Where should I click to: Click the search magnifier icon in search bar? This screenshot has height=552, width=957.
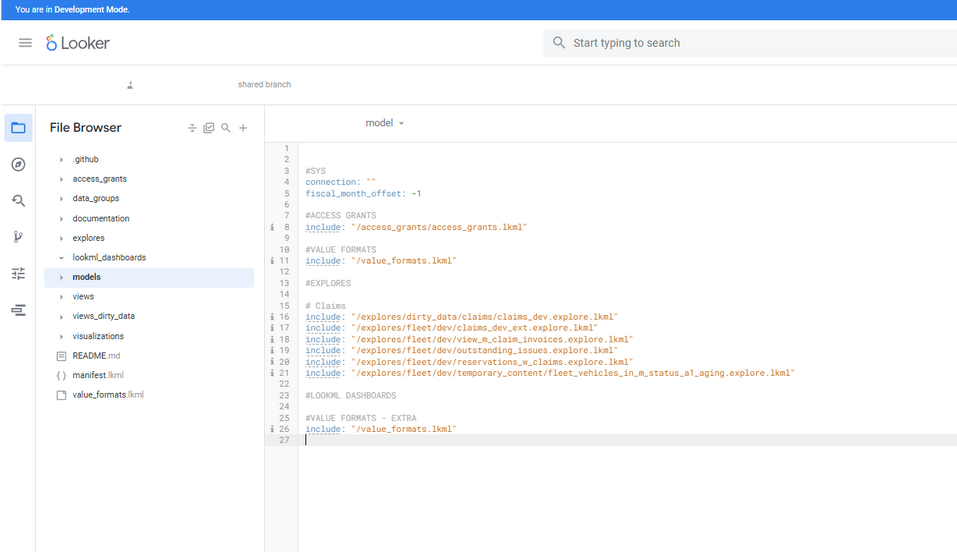coord(558,43)
